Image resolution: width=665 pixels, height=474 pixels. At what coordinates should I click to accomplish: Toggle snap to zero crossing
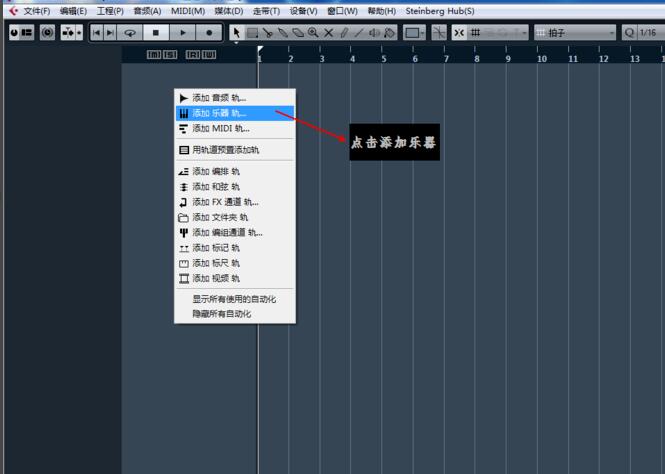tap(439, 33)
